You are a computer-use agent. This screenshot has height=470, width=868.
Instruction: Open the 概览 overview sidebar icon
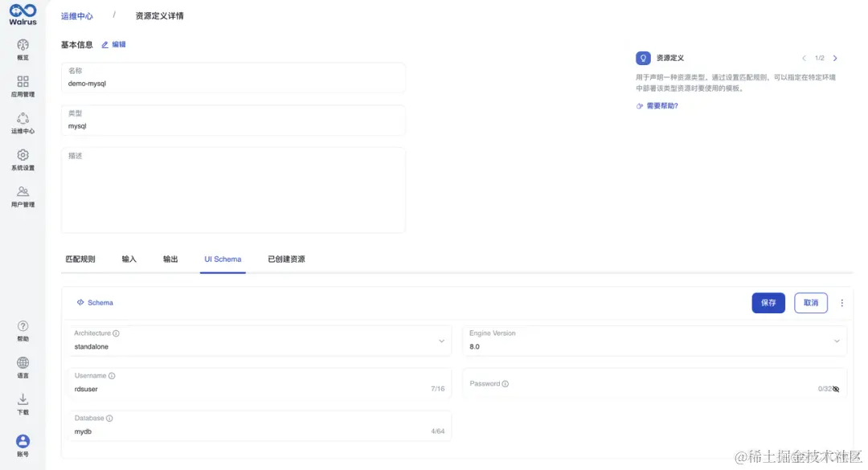coord(23,45)
